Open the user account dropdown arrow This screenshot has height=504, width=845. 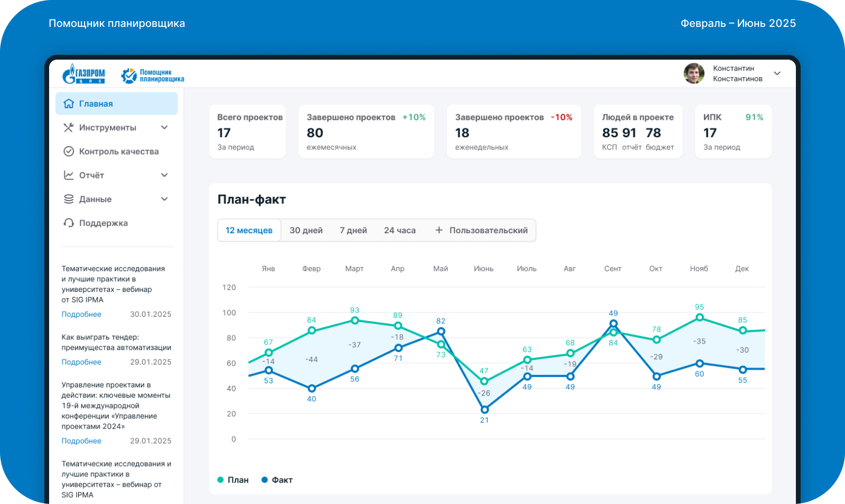777,73
